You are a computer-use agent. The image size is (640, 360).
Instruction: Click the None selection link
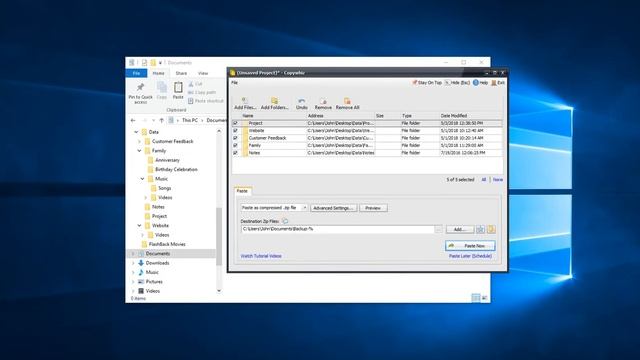(498, 180)
